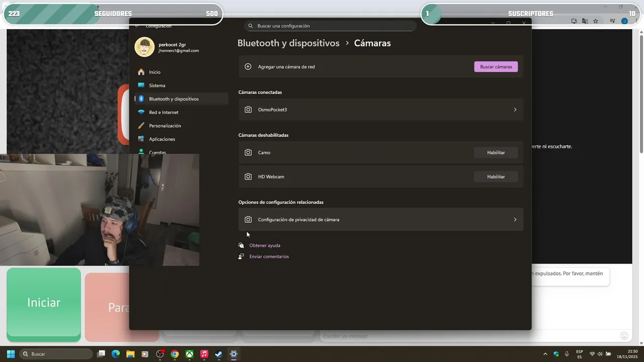Click the Sistema monitor icon in sidebar
644x362 pixels.
(141, 85)
